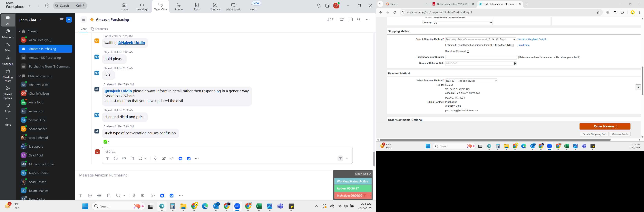Open browser extensions puzzle icon
The height and width of the screenshot is (212, 644).
[622, 13]
